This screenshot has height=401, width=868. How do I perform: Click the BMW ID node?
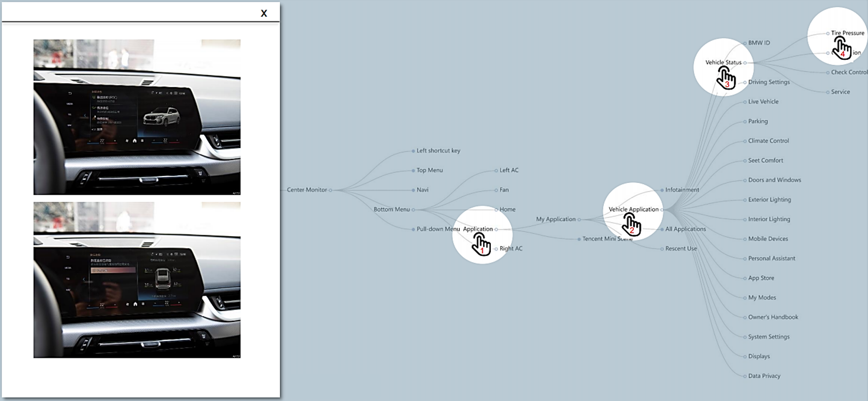pyautogui.click(x=759, y=43)
